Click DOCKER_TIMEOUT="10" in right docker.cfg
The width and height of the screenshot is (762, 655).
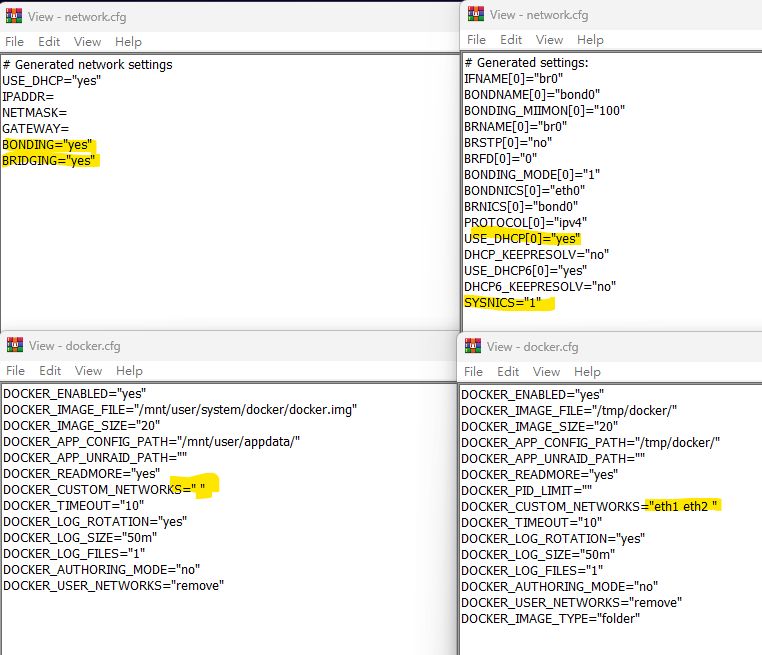(x=532, y=523)
